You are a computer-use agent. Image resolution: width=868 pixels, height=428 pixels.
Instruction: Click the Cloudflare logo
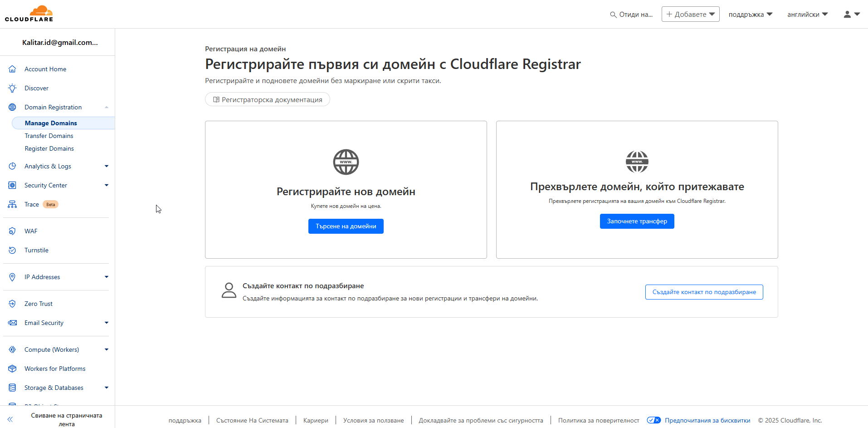tap(29, 14)
